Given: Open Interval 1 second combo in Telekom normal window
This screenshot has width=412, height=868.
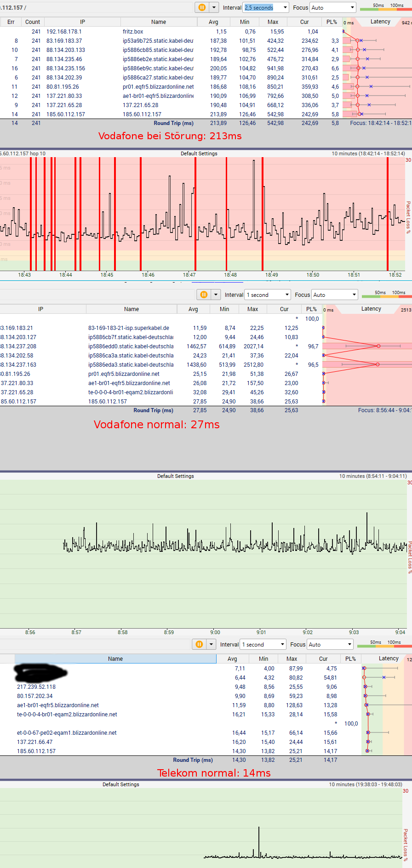Looking at the screenshot, I should coord(263,644).
